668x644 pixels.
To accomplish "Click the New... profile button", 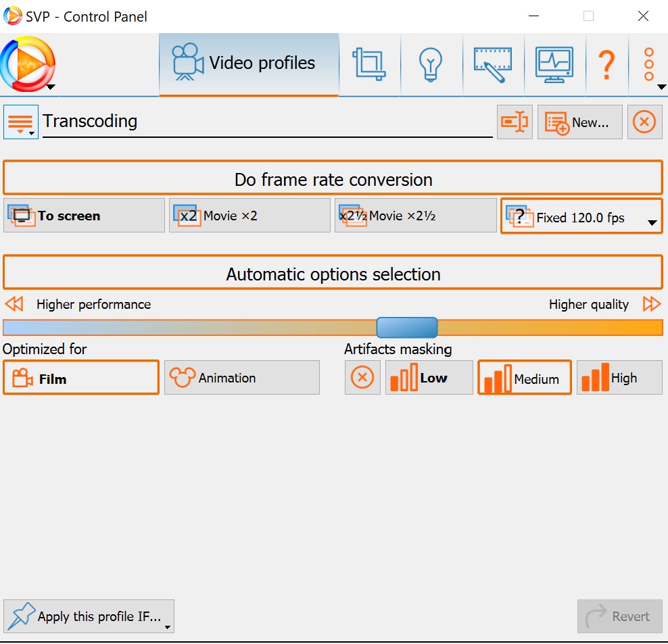I will (x=579, y=122).
